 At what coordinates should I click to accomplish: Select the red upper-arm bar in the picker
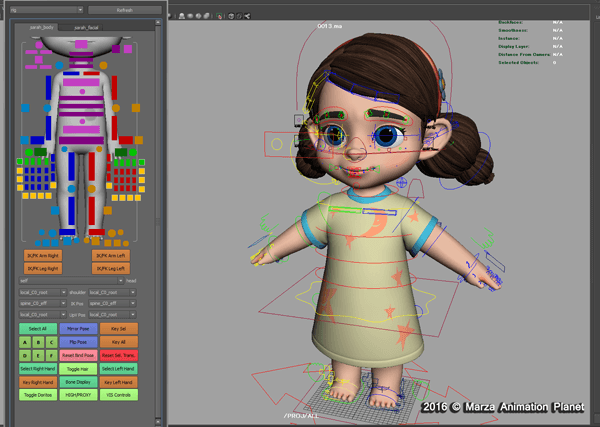pyautogui.click(x=114, y=88)
